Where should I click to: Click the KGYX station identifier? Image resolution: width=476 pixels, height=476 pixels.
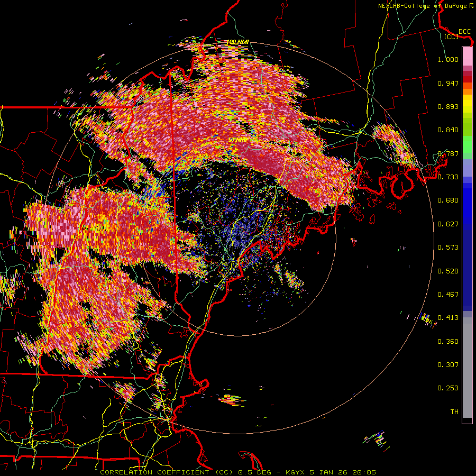[295, 472]
